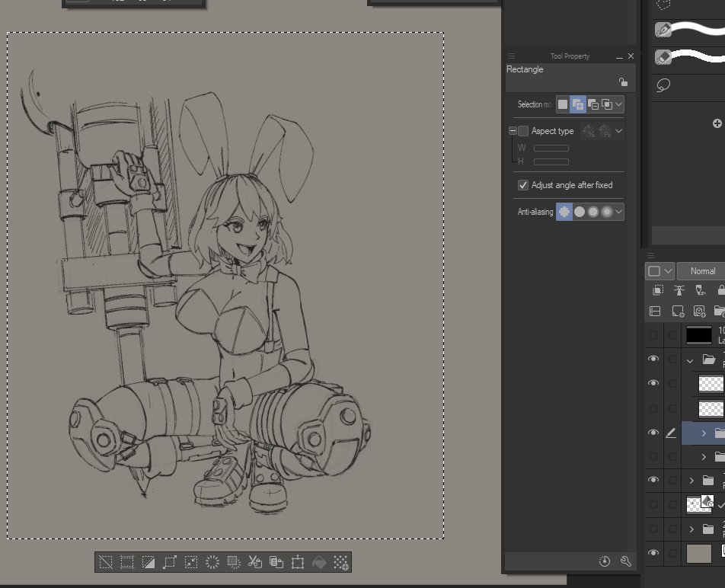The width and height of the screenshot is (725, 588).
Task: Open Tool Property panel menu icon
Action: pos(512,56)
